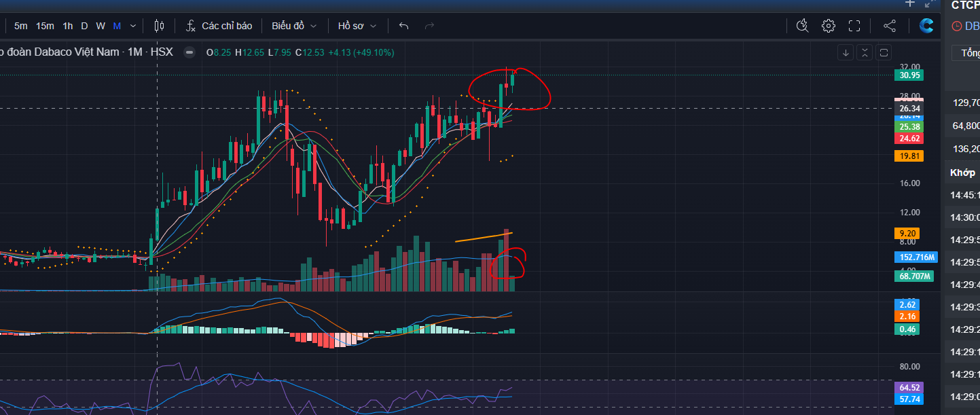The image size is (980, 415).
Task: Collapse the chart pane
Action: (865, 52)
